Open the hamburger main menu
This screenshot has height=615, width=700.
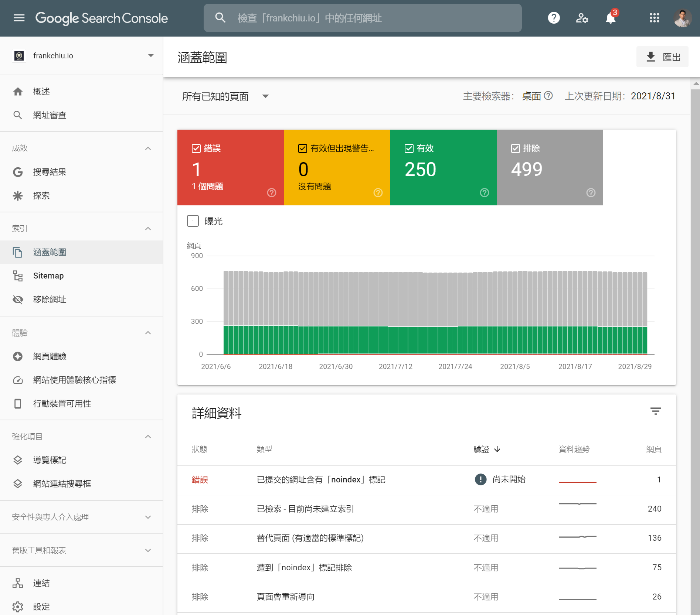point(19,18)
